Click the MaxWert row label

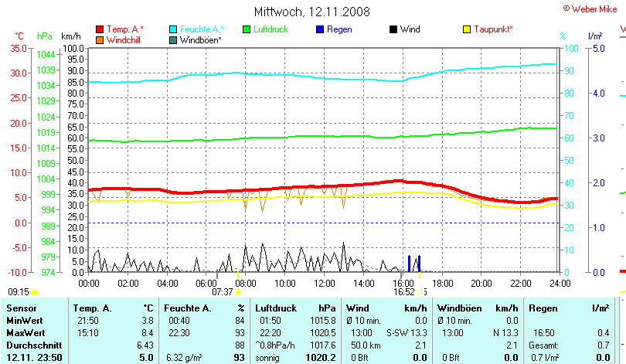tap(26, 333)
